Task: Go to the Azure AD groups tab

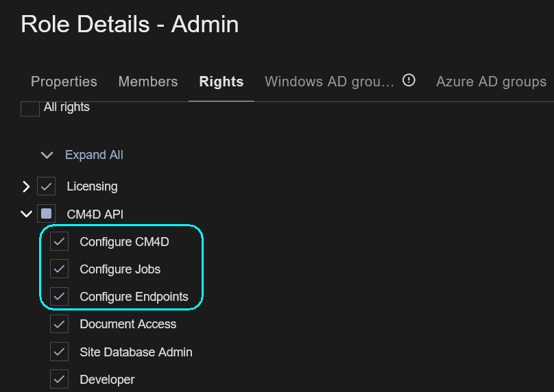Action: 491,82
